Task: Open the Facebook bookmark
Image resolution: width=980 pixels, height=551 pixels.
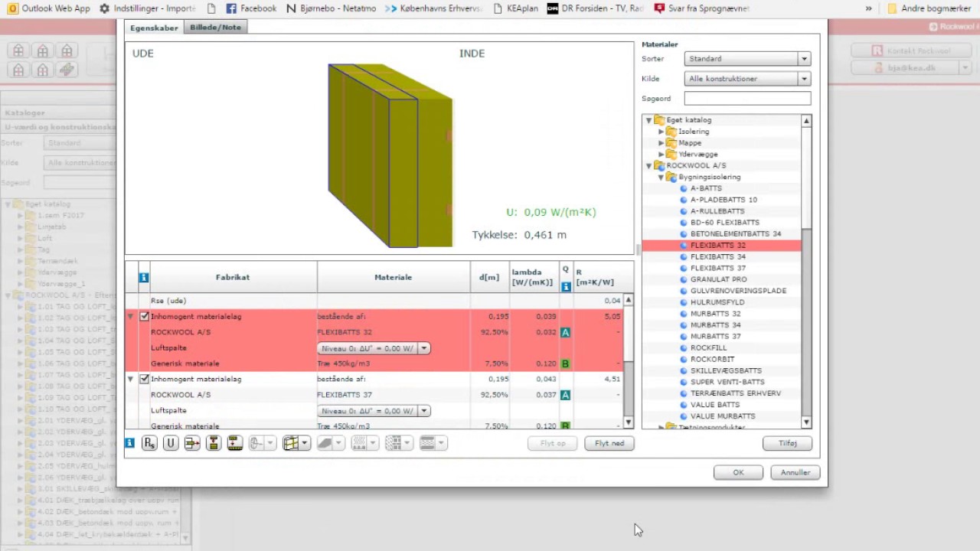Action: [x=251, y=8]
